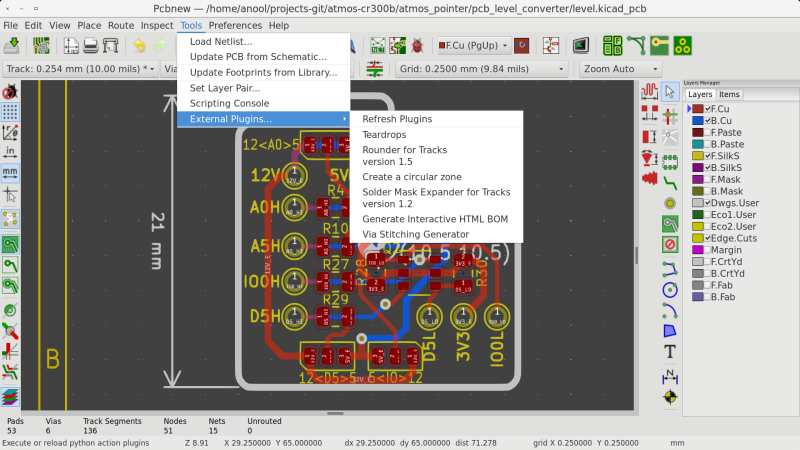
Task: Select the Add Keepout Area tool
Action: (x=670, y=244)
